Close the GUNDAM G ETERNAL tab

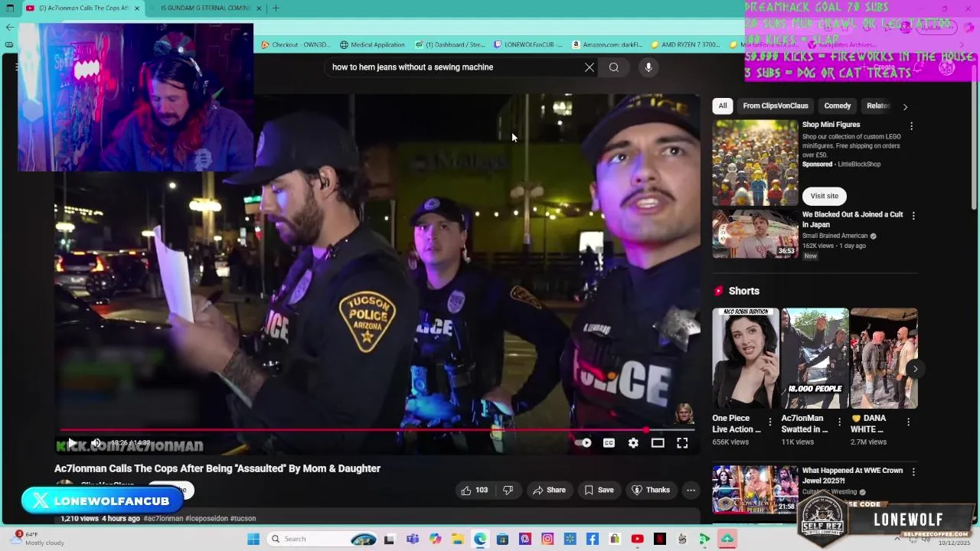259,8
